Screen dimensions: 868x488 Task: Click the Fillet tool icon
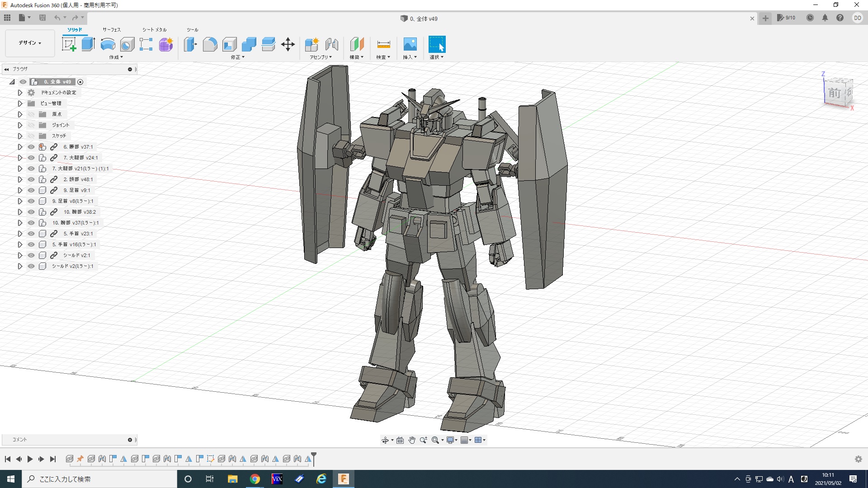point(210,44)
